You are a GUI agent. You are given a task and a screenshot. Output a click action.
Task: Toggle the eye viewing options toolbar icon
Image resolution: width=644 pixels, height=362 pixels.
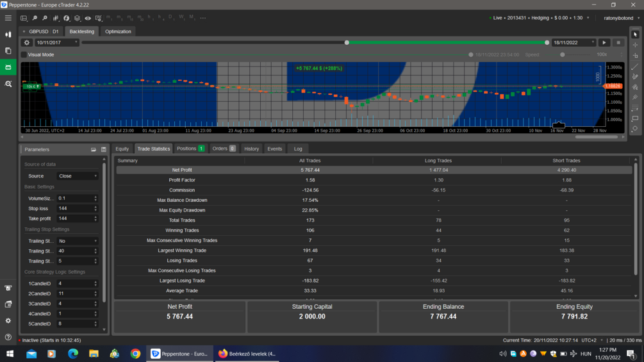tap(88, 18)
